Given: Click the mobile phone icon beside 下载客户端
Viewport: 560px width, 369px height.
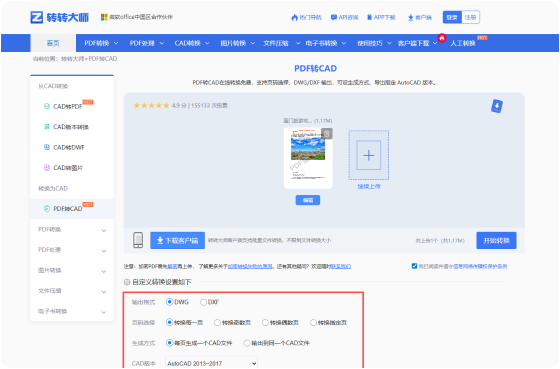Looking at the screenshot, I should click(138, 240).
